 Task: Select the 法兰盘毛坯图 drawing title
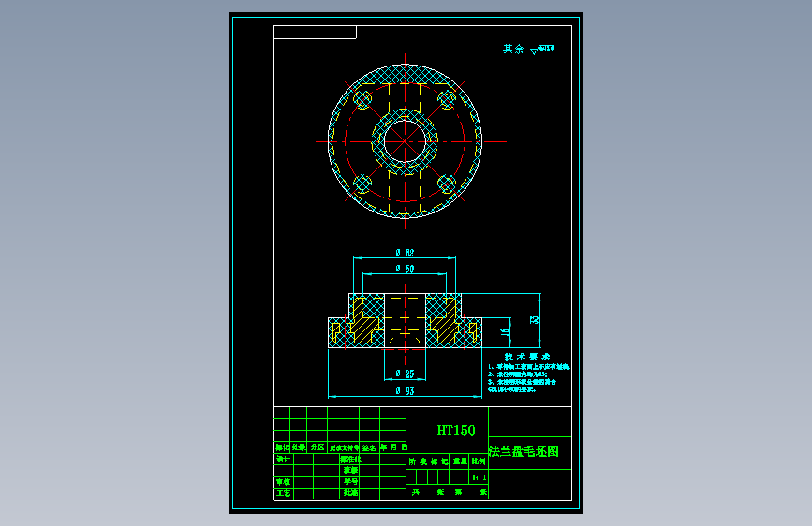(524, 451)
